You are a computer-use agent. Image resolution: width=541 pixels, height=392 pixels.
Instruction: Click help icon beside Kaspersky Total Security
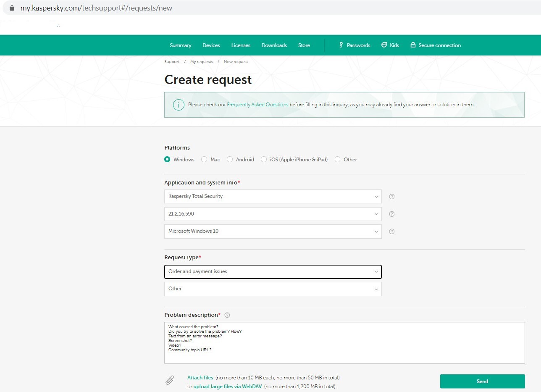(392, 197)
